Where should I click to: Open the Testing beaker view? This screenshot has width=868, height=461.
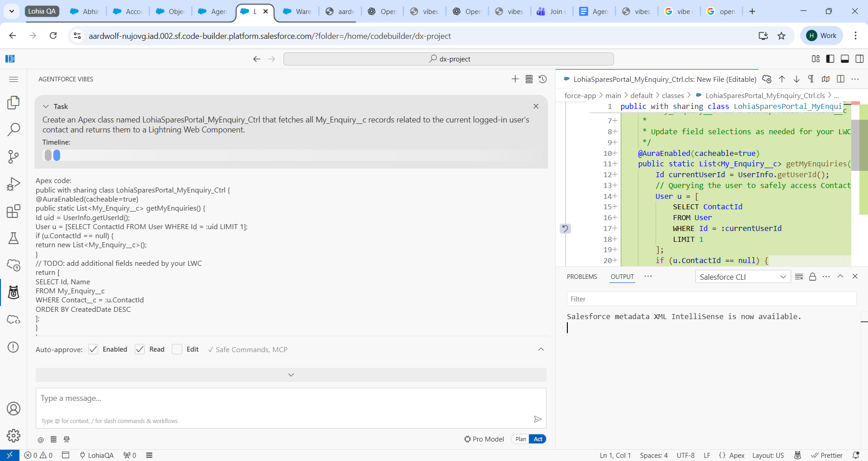pos(14,238)
